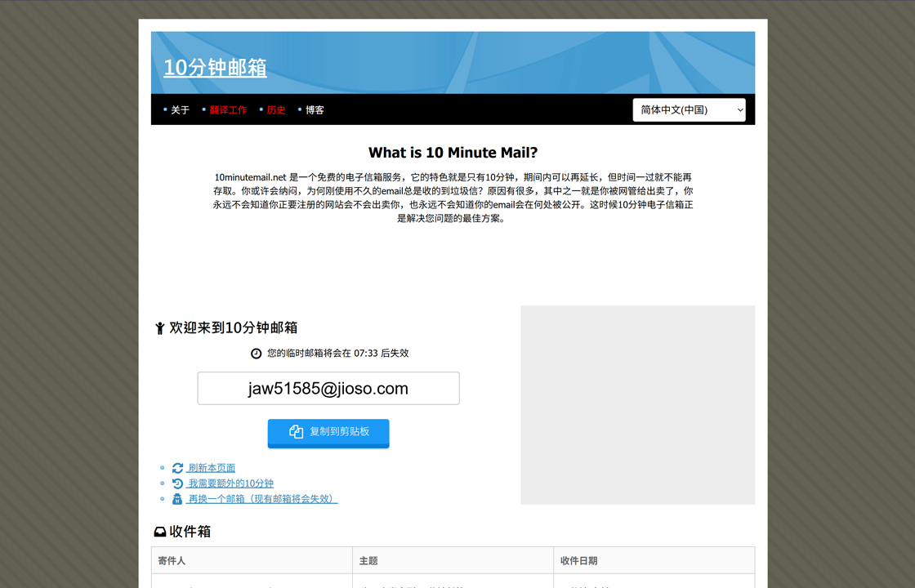Click the person icon beside 欢迎来到10分钟邮箱
The height and width of the screenshot is (588, 915).
click(x=159, y=327)
